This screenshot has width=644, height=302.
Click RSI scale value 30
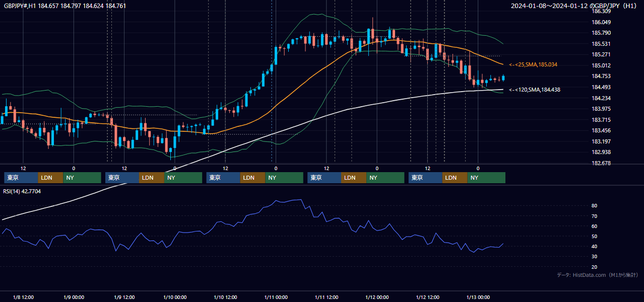click(x=595, y=257)
